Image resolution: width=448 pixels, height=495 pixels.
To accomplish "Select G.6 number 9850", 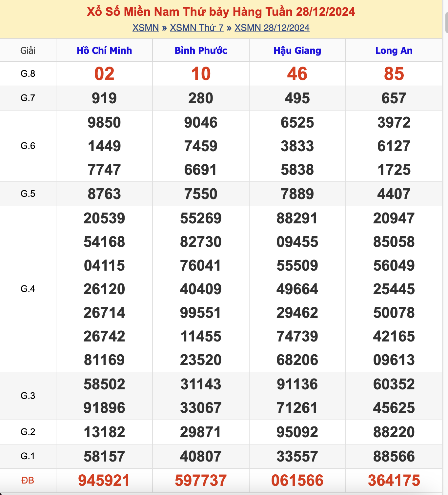I will pos(104,122).
